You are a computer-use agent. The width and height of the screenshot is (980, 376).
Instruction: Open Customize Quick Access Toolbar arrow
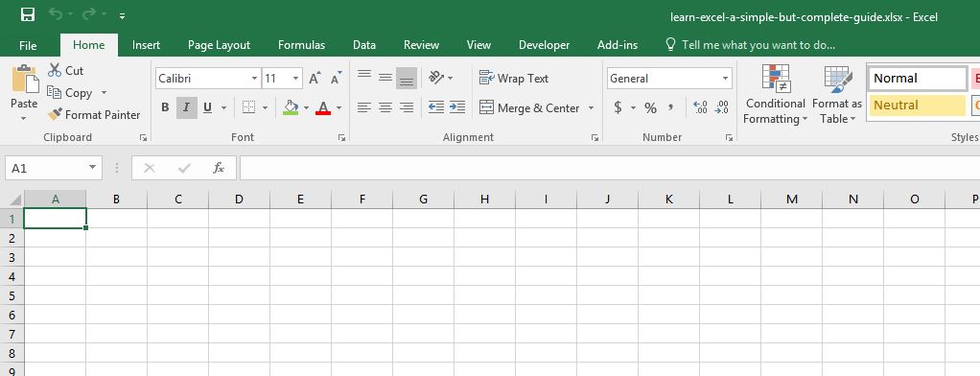(122, 16)
